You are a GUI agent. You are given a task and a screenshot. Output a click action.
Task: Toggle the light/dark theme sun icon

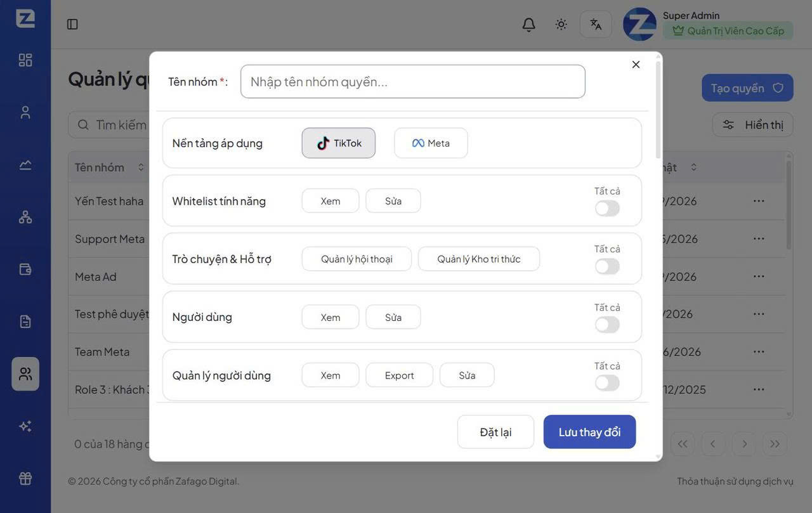click(561, 24)
